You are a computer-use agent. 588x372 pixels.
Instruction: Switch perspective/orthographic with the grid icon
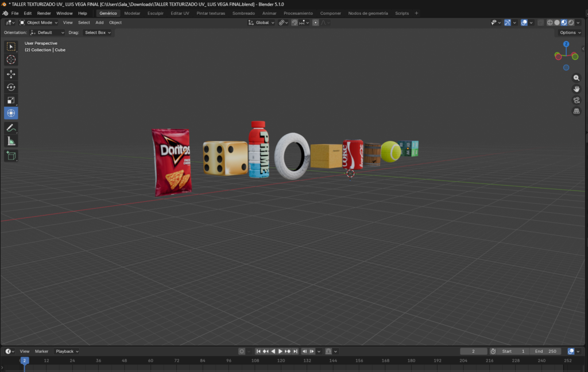tap(577, 111)
